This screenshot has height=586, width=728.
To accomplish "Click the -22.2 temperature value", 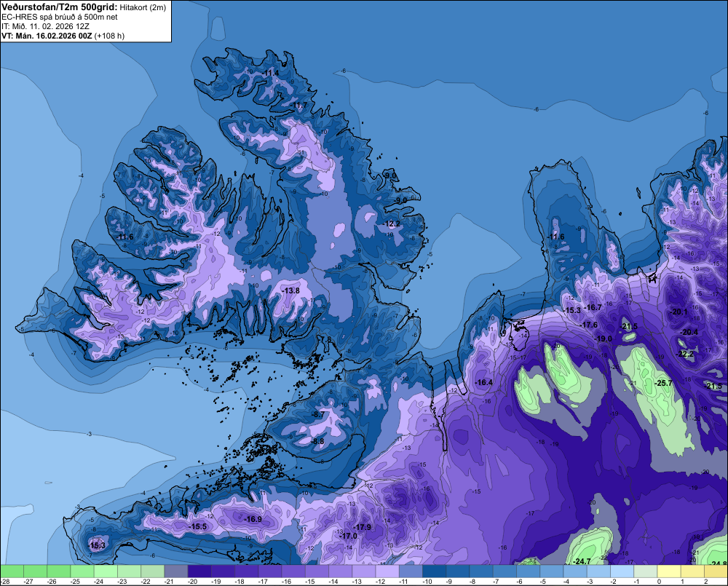I will (685, 354).
